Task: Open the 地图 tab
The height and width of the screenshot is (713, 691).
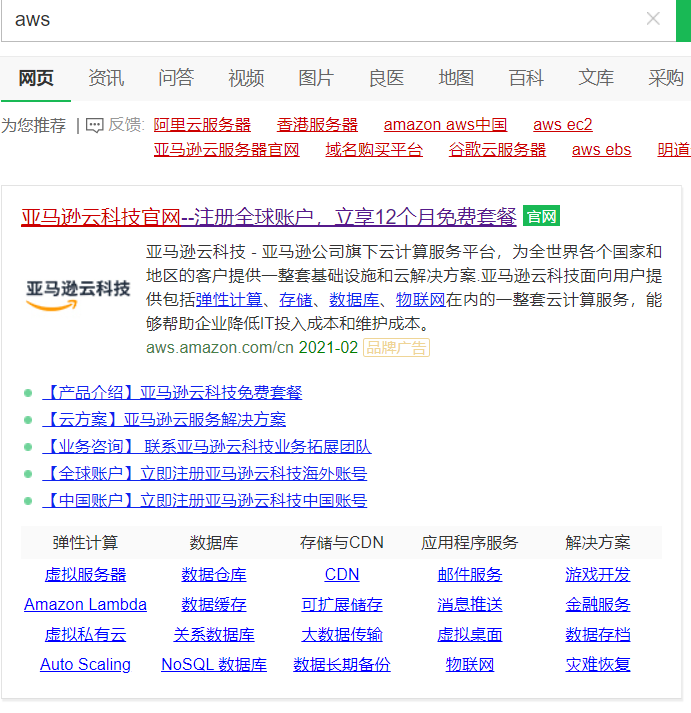Action: [456, 78]
